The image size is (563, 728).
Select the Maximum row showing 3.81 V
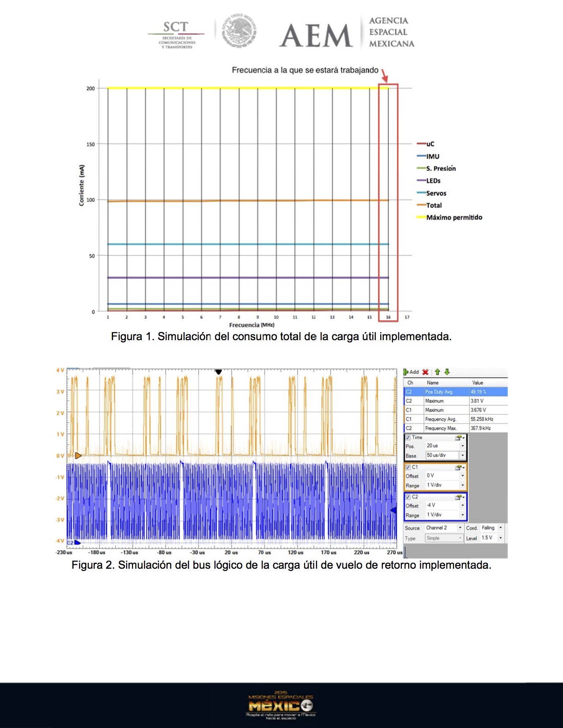click(x=456, y=401)
